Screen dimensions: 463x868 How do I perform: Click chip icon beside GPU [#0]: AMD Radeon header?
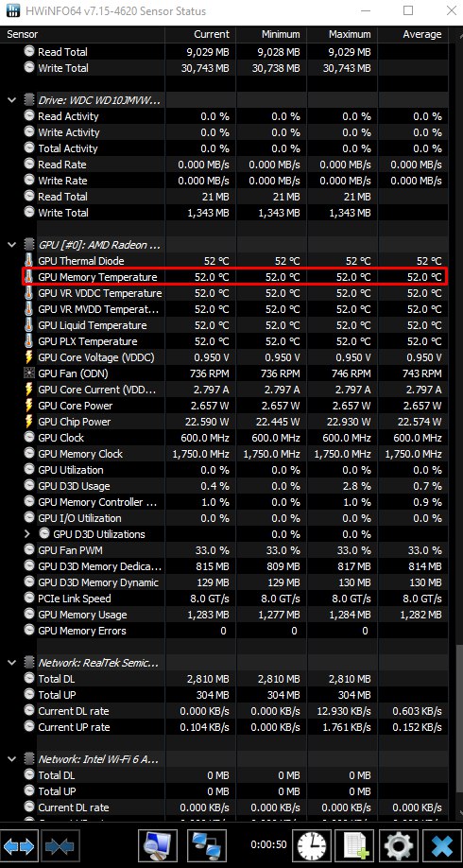coord(28,245)
